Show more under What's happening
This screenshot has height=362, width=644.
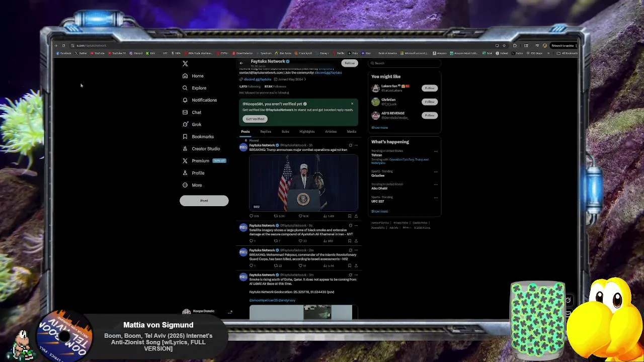click(x=379, y=212)
